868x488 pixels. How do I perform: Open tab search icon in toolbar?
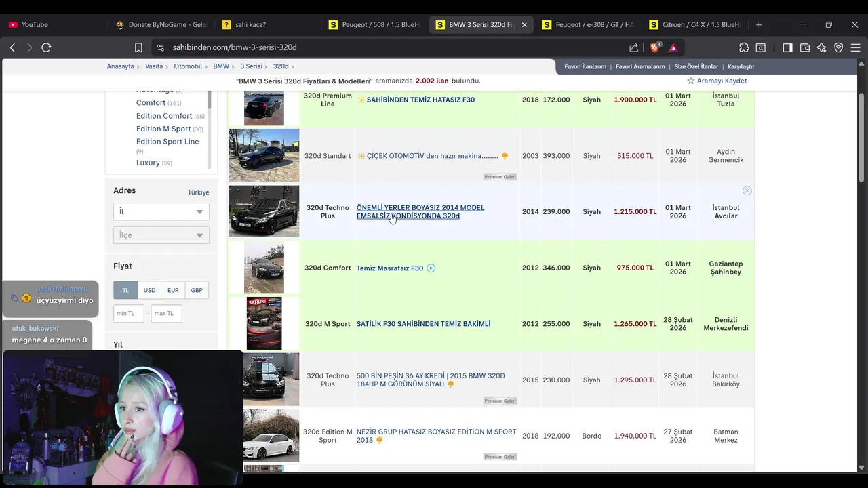761,47
